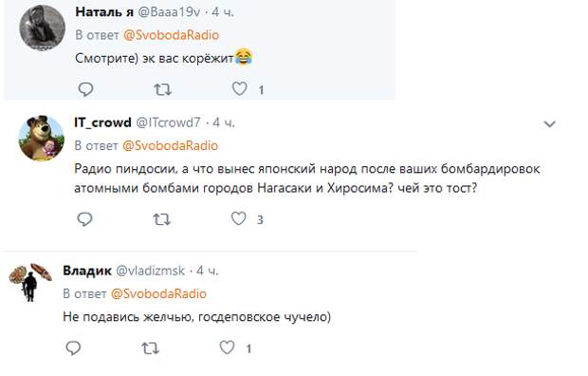Image resolution: width=588 pixels, height=376 pixels.
Task: Open Владик's profile avatar
Action: pos(30,282)
